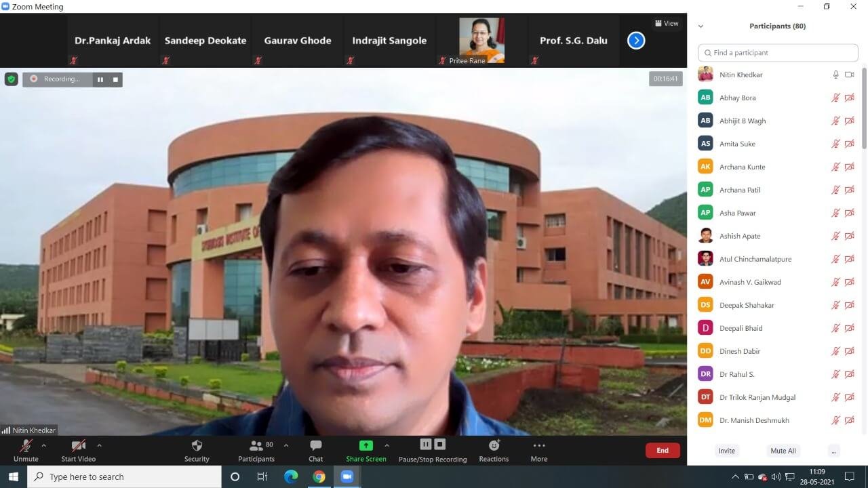Open Task View icon in the taskbar
This screenshot has height=488, width=868.
(x=262, y=476)
